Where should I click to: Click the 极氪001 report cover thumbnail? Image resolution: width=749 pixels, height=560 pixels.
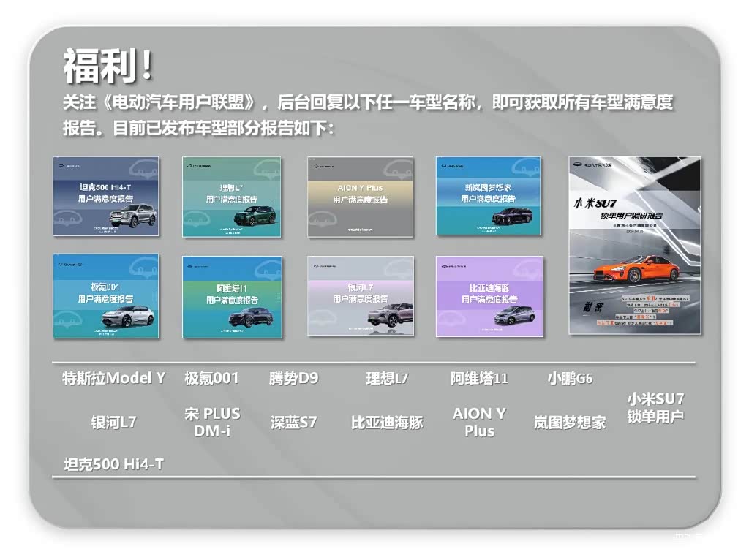coord(106,296)
